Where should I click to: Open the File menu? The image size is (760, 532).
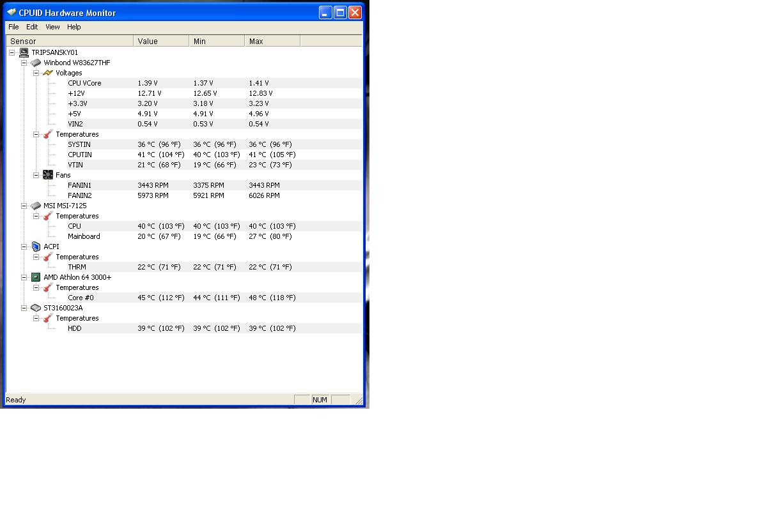coord(13,27)
